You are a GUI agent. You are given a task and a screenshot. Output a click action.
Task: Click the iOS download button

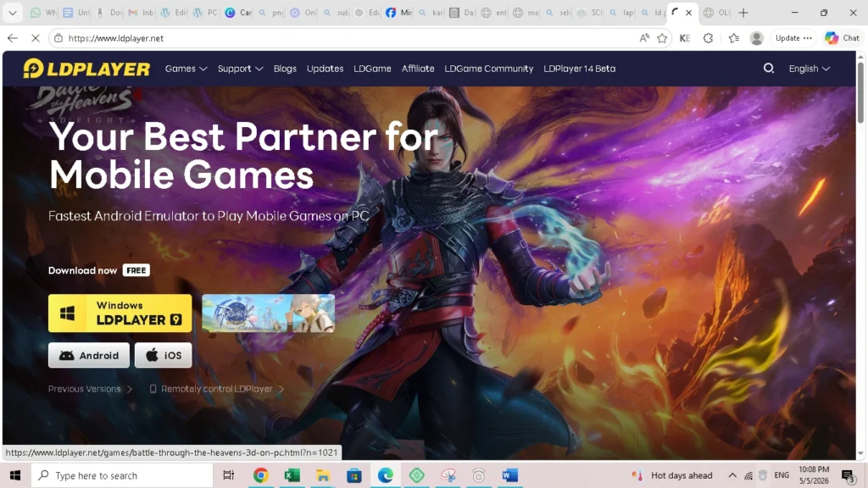tap(164, 355)
